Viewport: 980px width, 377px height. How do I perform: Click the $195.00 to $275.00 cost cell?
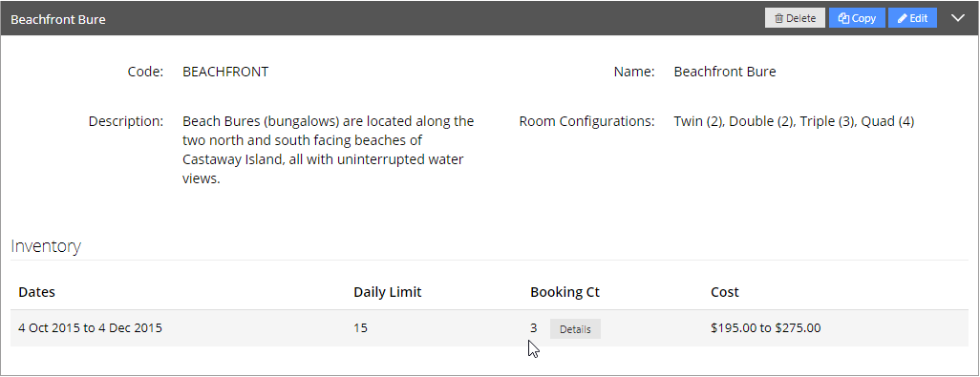click(766, 327)
